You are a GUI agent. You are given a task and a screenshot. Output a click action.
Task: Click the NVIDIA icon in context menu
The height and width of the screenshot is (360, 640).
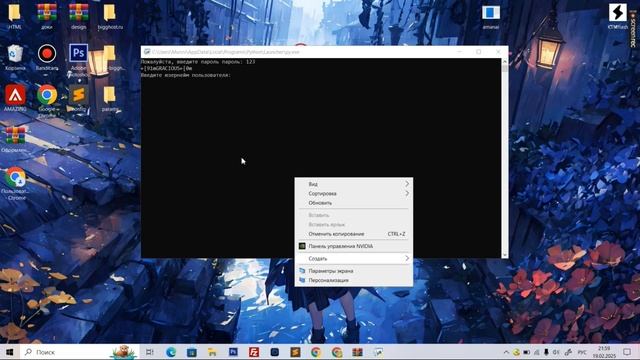(302, 246)
